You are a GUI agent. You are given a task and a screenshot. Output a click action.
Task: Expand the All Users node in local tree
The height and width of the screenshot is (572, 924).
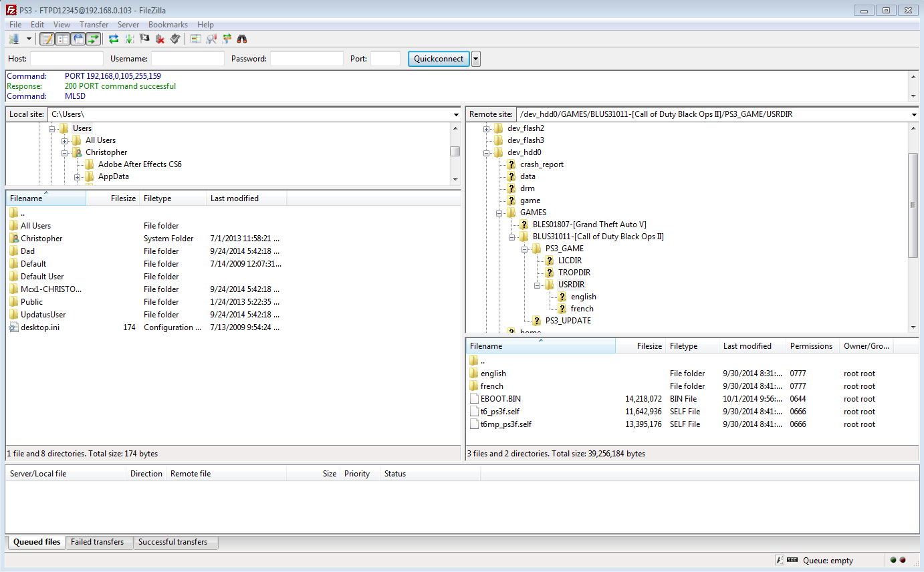(x=64, y=140)
